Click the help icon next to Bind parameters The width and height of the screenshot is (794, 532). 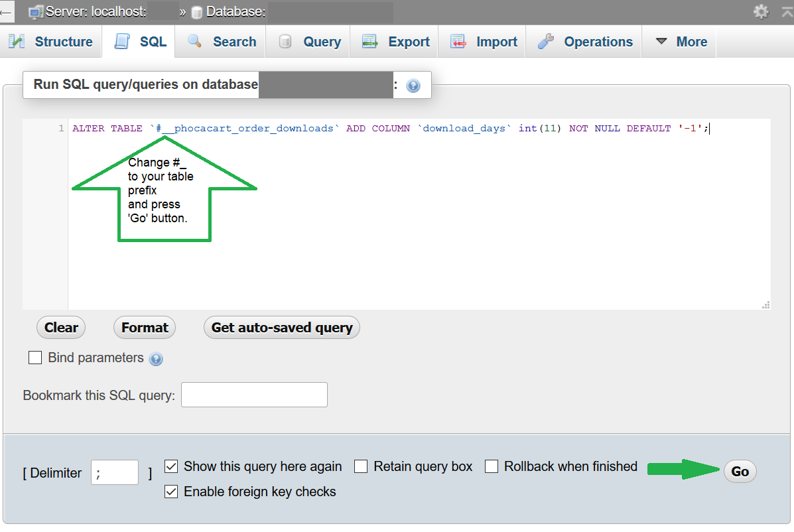click(x=156, y=359)
